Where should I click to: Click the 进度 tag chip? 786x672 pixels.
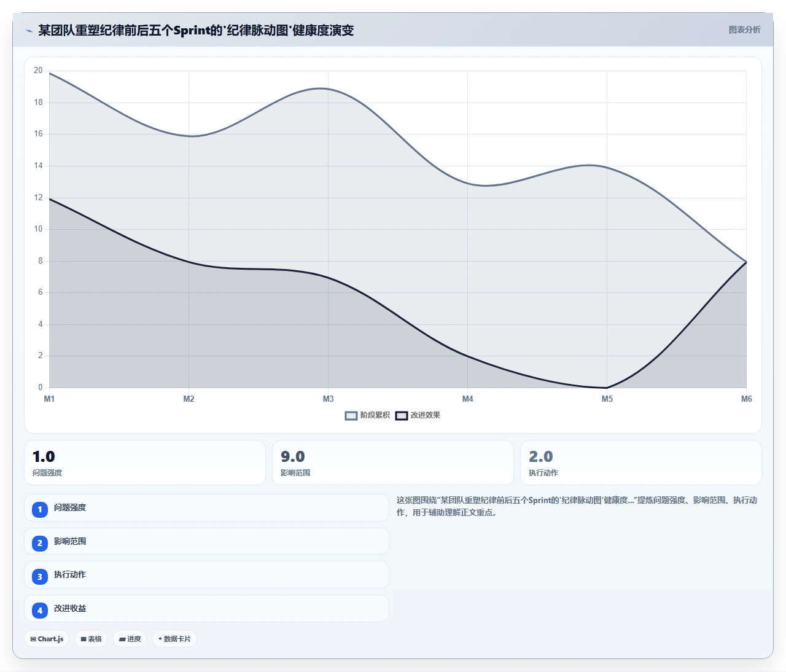coord(130,639)
